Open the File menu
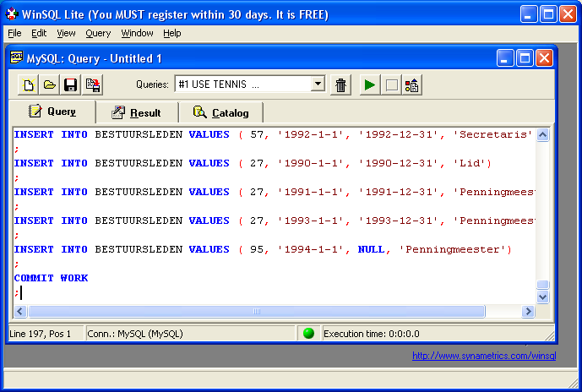Image resolution: width=582 pixels, height=392 pixels. pos(15,34)
